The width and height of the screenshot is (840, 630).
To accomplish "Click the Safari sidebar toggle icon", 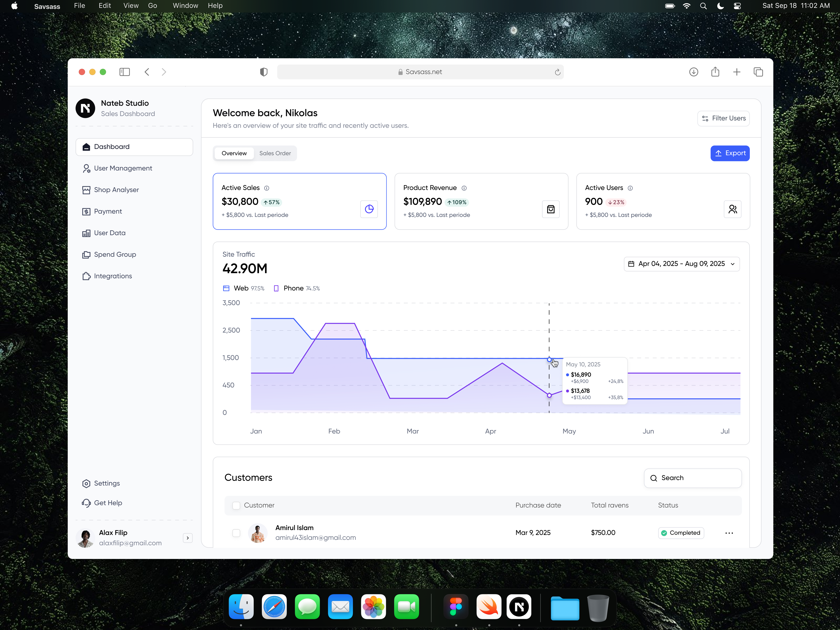I will tap(125, 72).
